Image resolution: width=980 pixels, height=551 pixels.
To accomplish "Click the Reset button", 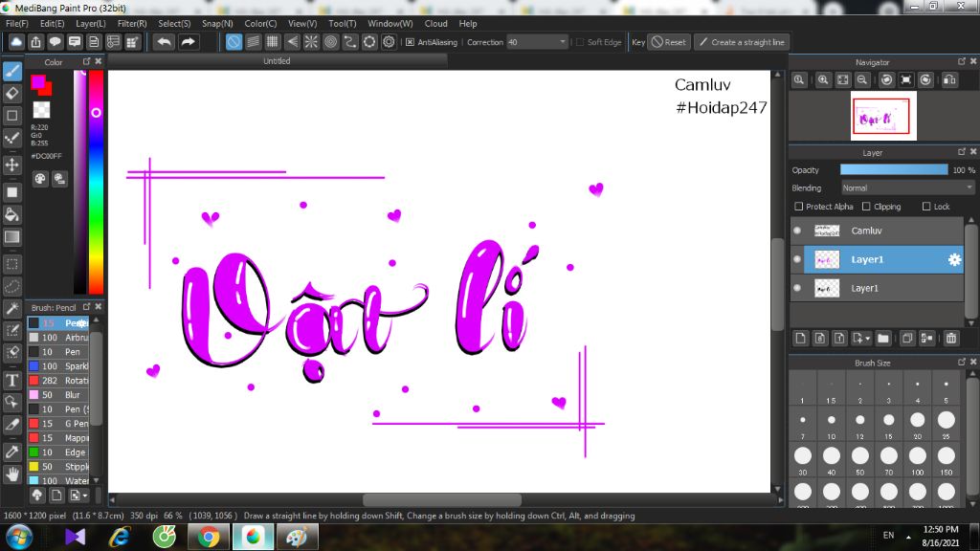I will pos(668,42).
